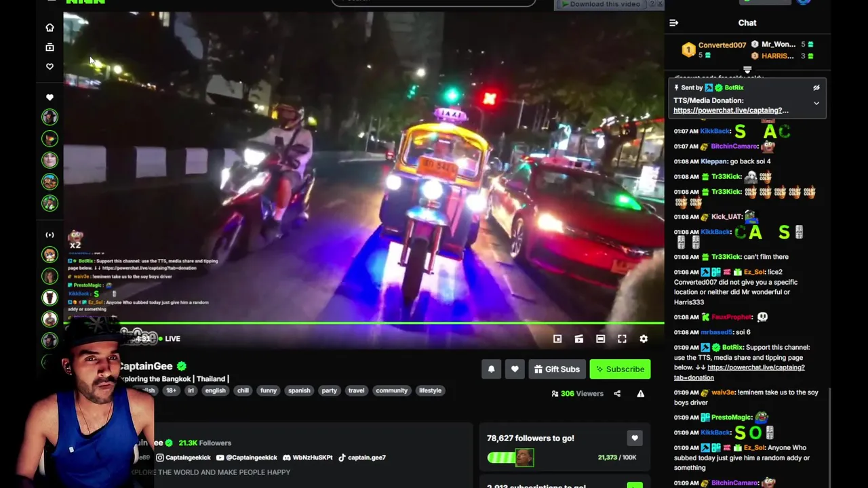Enter fullscreen video
Viewport: 868px width, 488px height.
[x=622, y=339]
